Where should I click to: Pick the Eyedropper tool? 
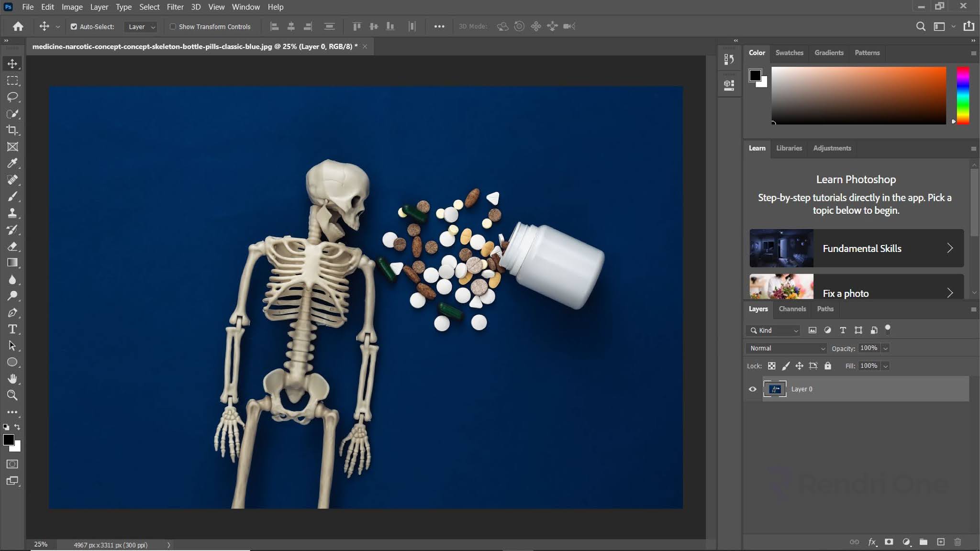click(x=12, y=163)
